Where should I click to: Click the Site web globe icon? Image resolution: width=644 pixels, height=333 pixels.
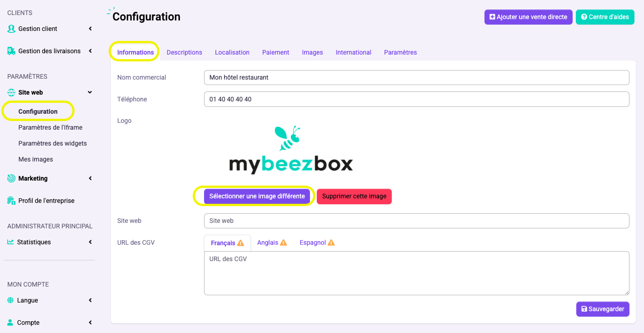pos(11,92)
